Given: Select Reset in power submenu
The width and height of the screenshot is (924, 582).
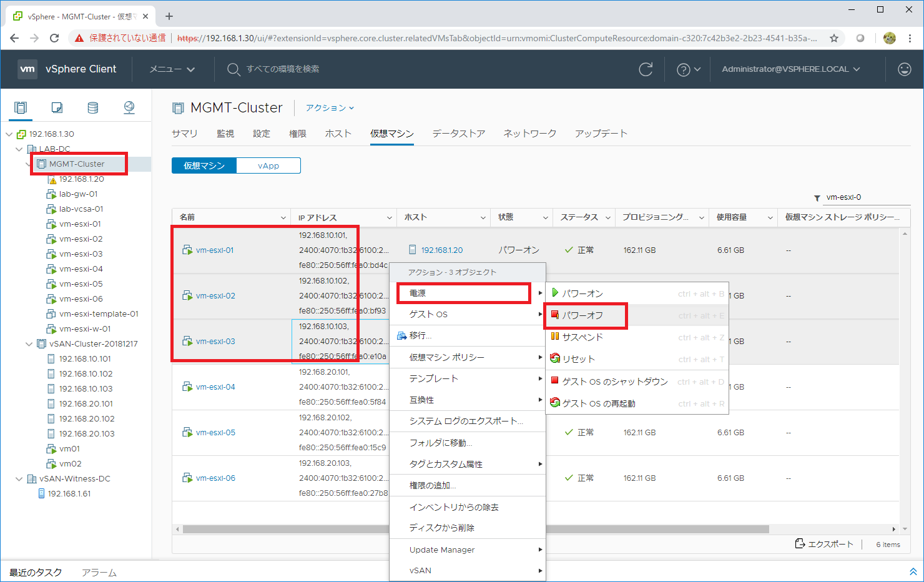Looking at the screenshot, I should click(x=637, y=359).
